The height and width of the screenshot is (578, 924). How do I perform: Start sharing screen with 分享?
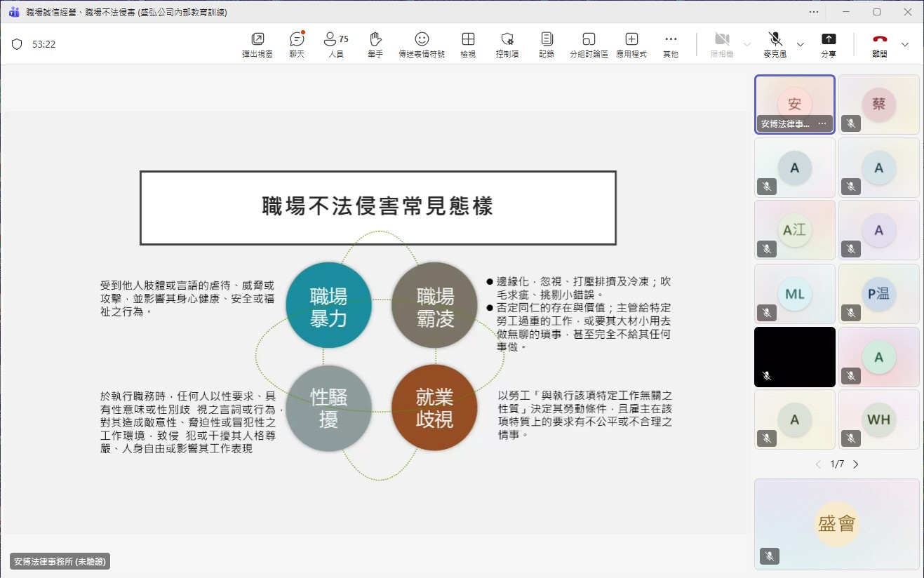coord(829,44)
